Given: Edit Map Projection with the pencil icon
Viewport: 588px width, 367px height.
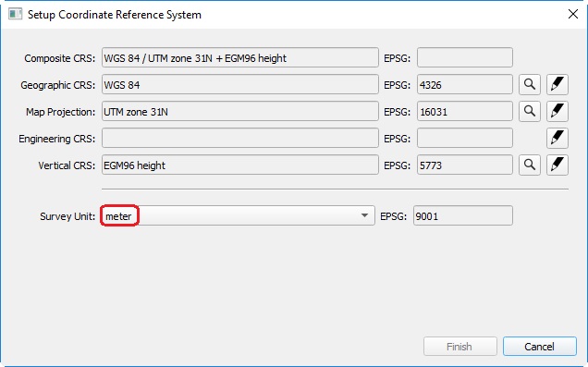Looking at the screenshot, I should (557, 111).
